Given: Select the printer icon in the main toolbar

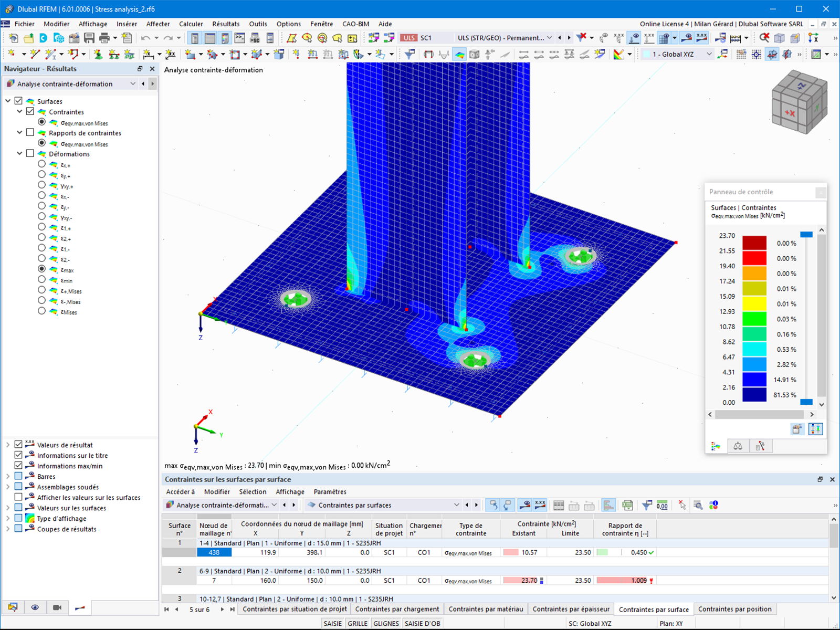Looking at the screenshot, I should [105, 37].
